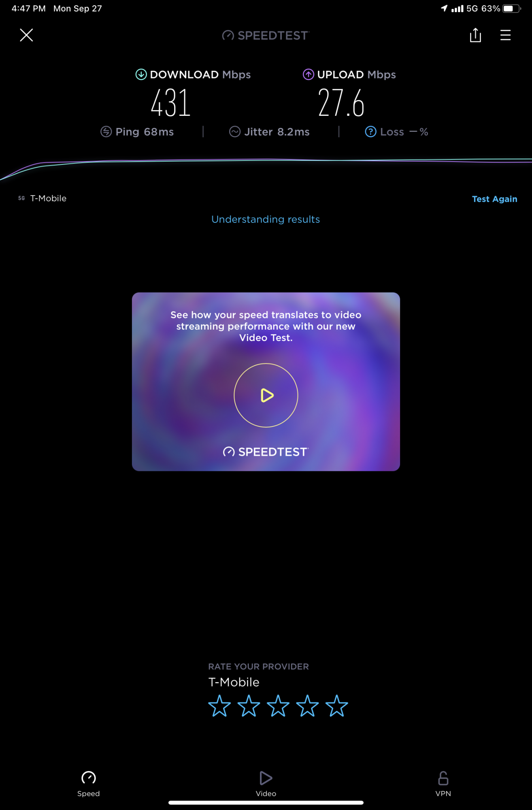Screen dimensions: 532x810
Task: Tap the download arrow icon
Action: [141, 75]
